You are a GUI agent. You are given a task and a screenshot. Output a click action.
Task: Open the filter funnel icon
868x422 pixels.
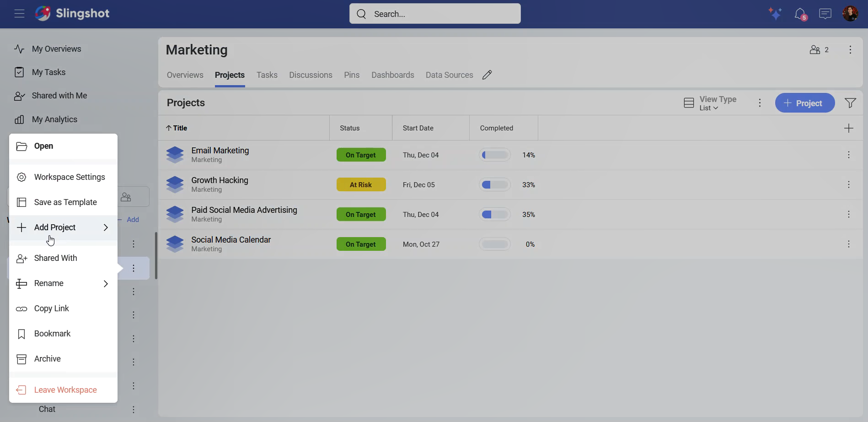tap(850, 103)
